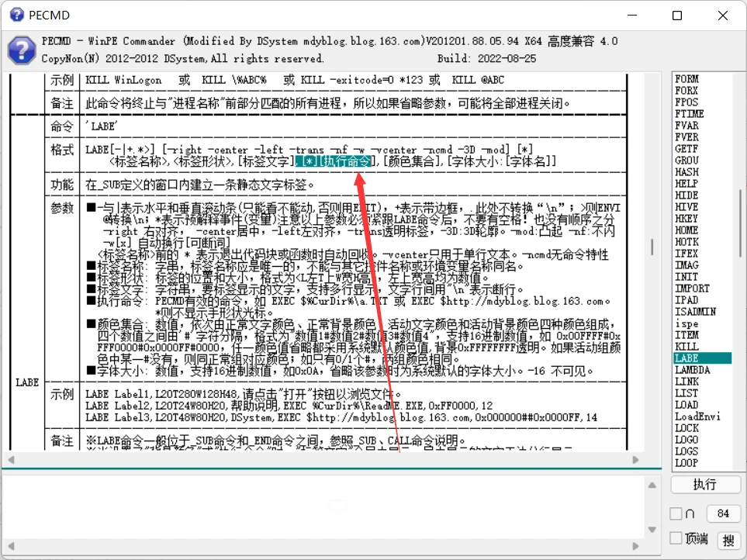
Task: Toggle the checkbox next to ∩ symbol
Action: tap(676, 513)
